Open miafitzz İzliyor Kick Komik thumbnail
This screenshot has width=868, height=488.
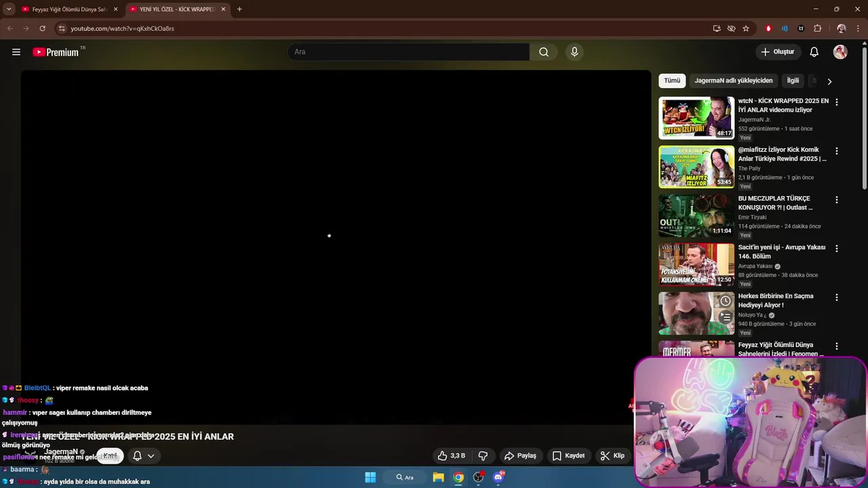696,167
